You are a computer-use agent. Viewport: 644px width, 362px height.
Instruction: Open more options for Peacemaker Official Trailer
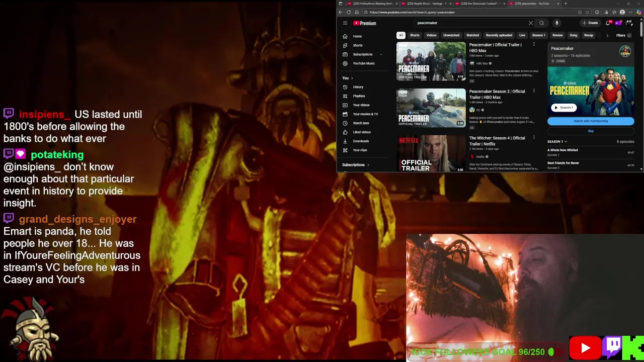[x=534, y=45]
